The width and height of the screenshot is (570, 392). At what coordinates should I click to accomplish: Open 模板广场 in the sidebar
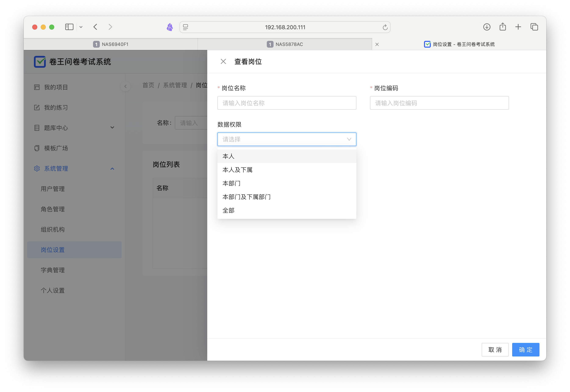(x=74, y=148)
